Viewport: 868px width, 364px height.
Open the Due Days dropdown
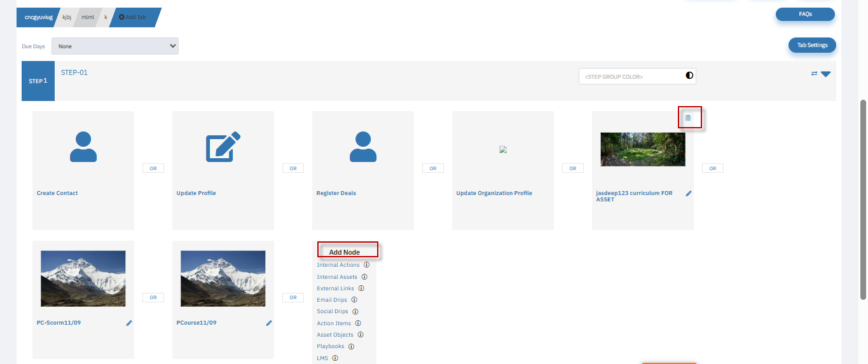(x=114, y=46)
